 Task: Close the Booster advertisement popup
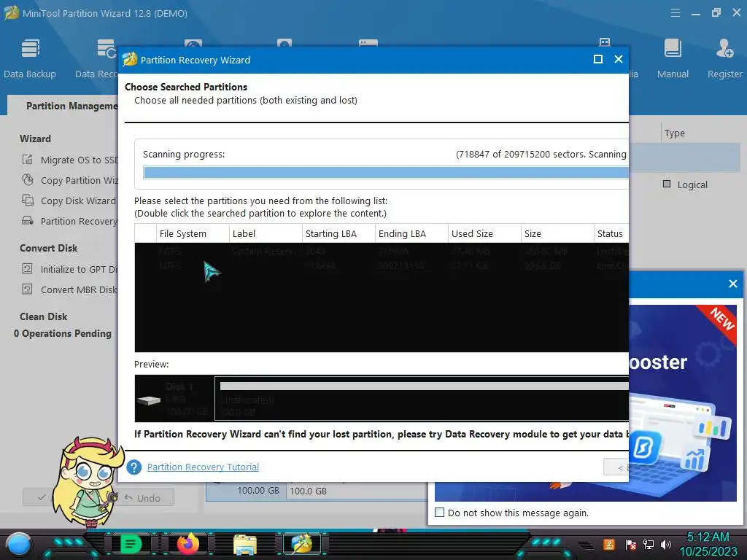(733, 284)
